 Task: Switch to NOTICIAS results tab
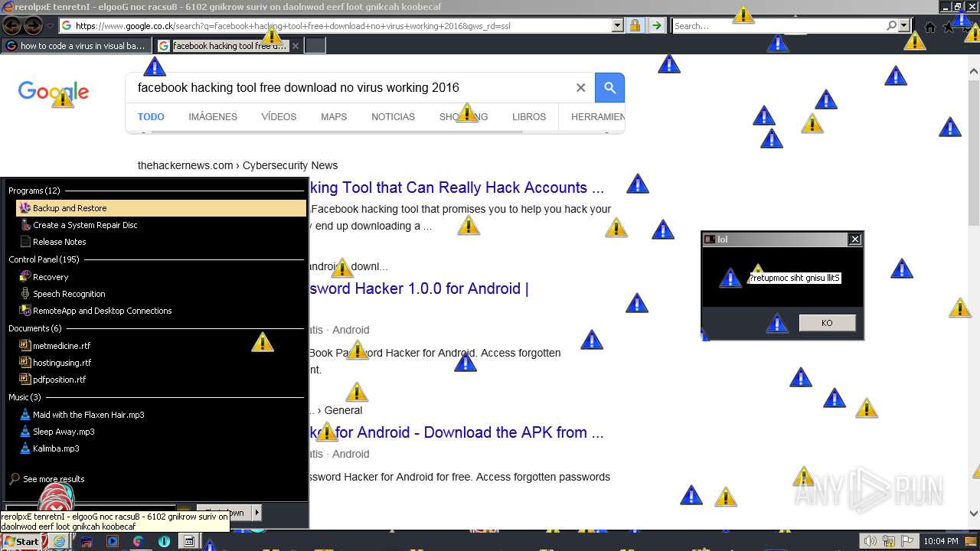pos(393,117)
